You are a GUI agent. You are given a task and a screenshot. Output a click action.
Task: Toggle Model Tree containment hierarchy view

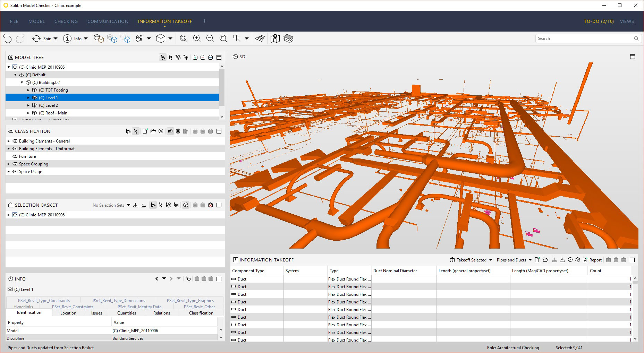point(163,58)
